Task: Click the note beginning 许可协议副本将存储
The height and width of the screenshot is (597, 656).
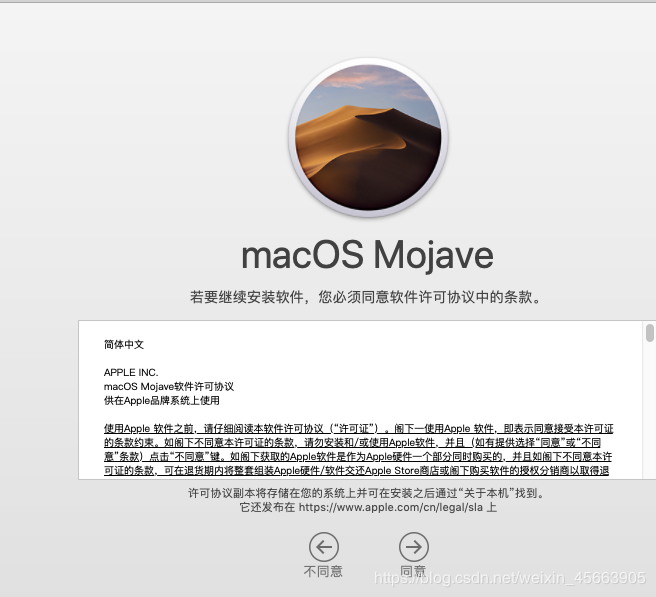Action: (367, 493)
